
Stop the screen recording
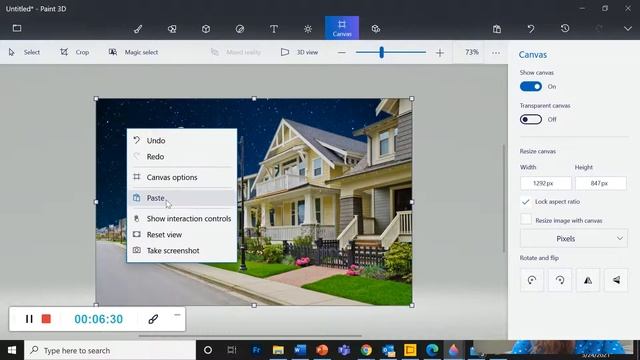[x=46, y=319]
